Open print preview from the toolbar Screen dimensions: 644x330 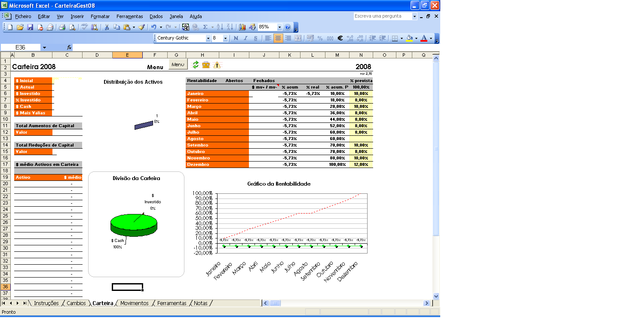click(x=72, y=27)
